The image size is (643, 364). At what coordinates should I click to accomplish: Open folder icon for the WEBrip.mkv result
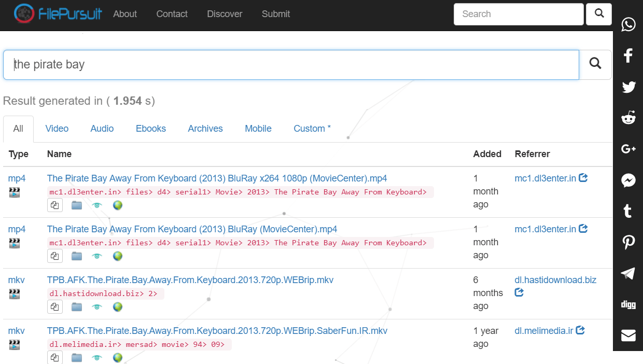[x=77, y=307]
